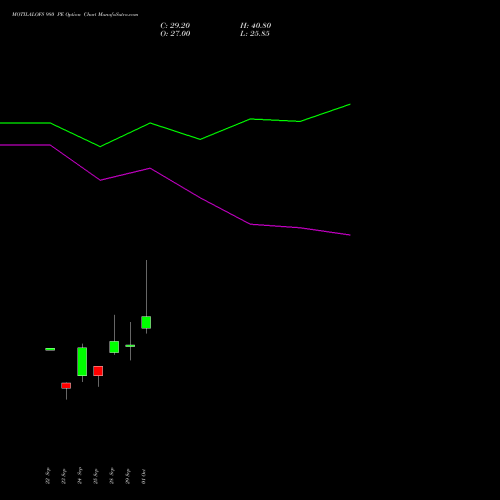This screenshot has height=500, width=500.
Task: Click the 29 Sep date axis label
Action: (x=128, y=476)
